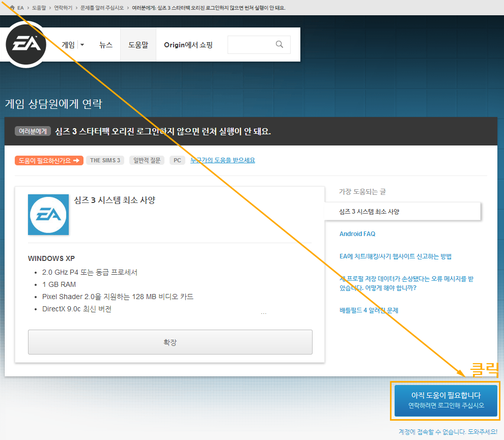Open 배틀필드 4 알려진 문제 link

[369, 310]
